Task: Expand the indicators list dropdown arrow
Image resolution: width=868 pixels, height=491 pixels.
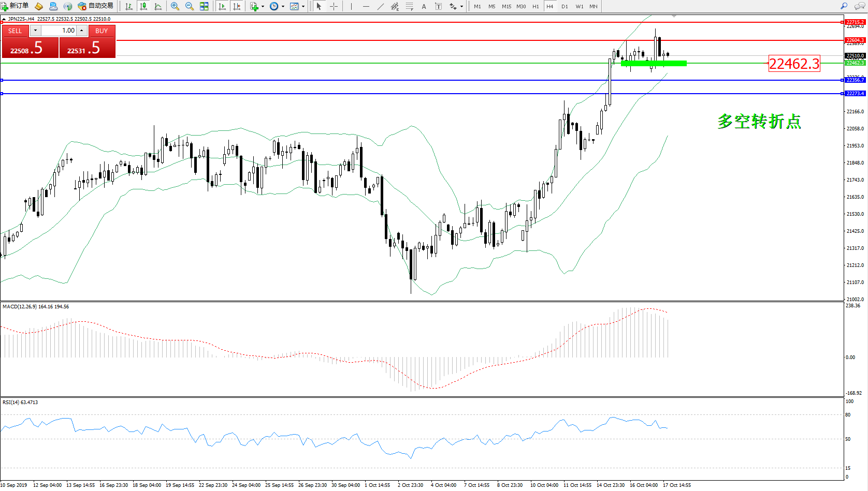Action: (x=263, y=7)
